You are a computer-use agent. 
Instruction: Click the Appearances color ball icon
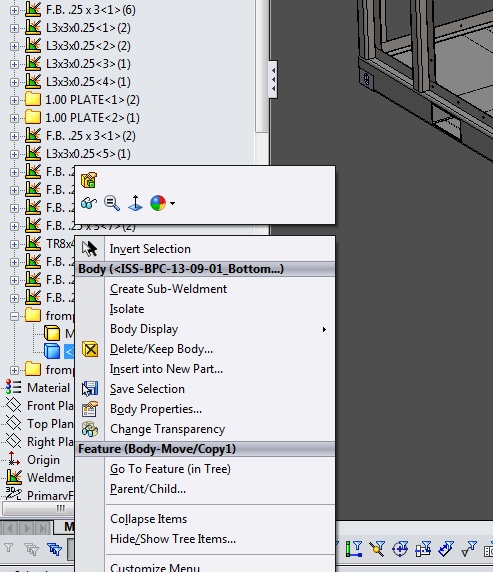[x=158, y=203]
